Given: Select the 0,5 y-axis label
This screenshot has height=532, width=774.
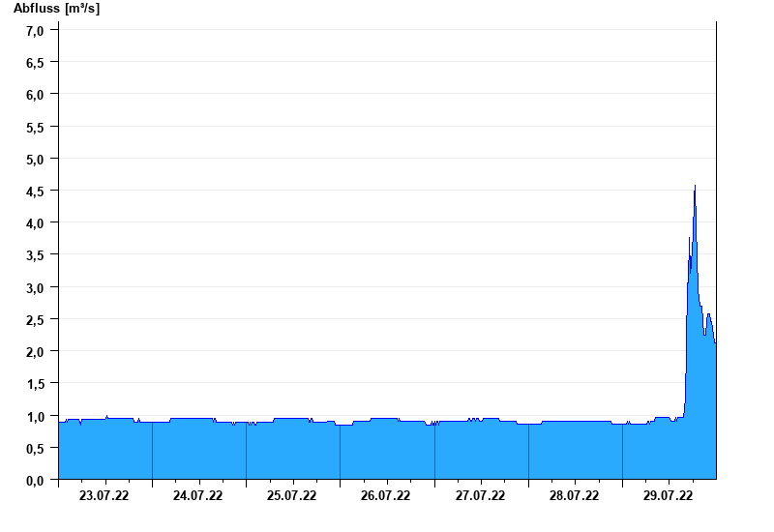Looking at the screenshot, I should [x=35, y=449].
